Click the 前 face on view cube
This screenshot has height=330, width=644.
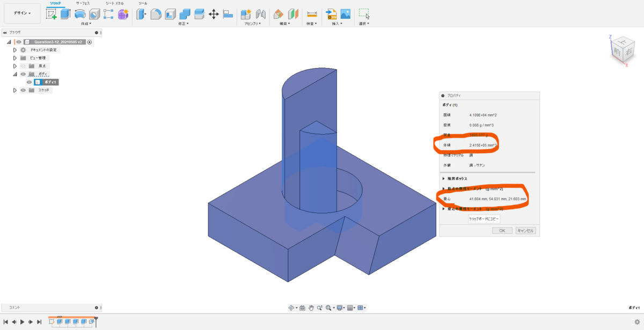[x=617, y=53]
